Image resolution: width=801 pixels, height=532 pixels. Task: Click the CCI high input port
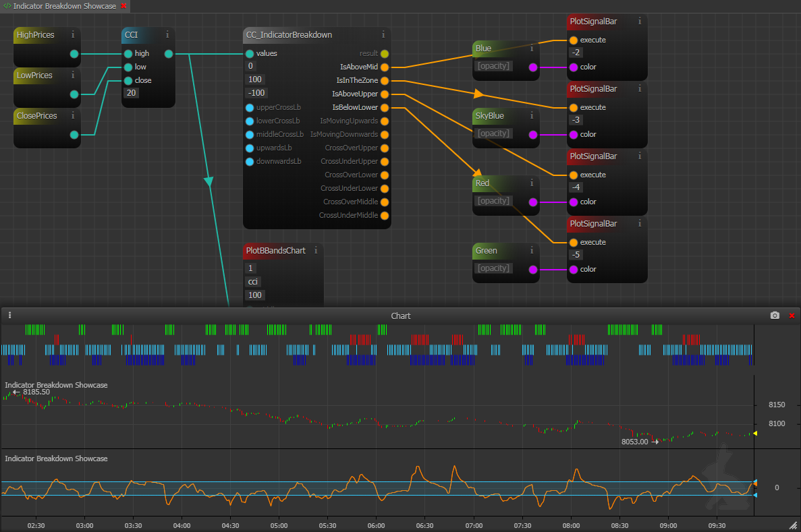point(128,54)
